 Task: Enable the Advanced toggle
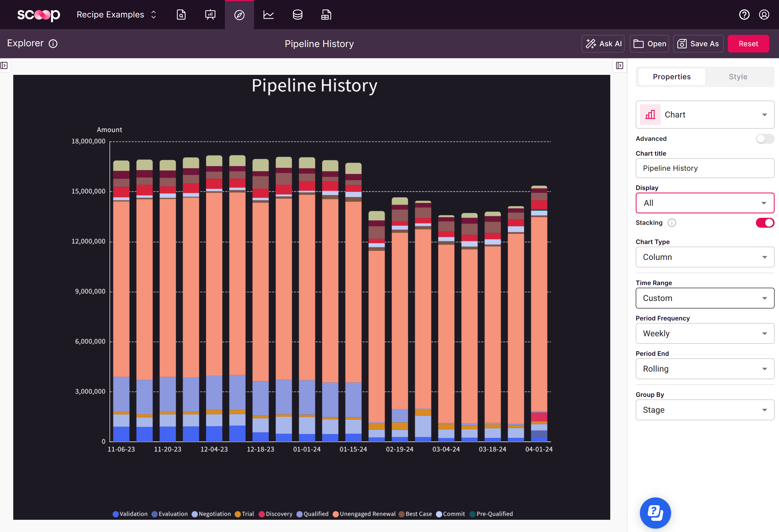point(765,139)
